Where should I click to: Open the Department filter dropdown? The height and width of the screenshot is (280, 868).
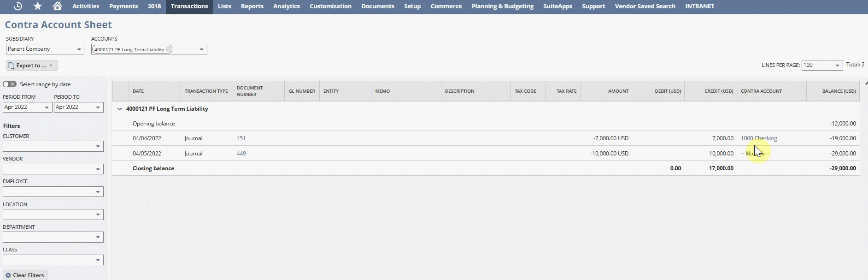pyautogui.click(x=53, y=237)
